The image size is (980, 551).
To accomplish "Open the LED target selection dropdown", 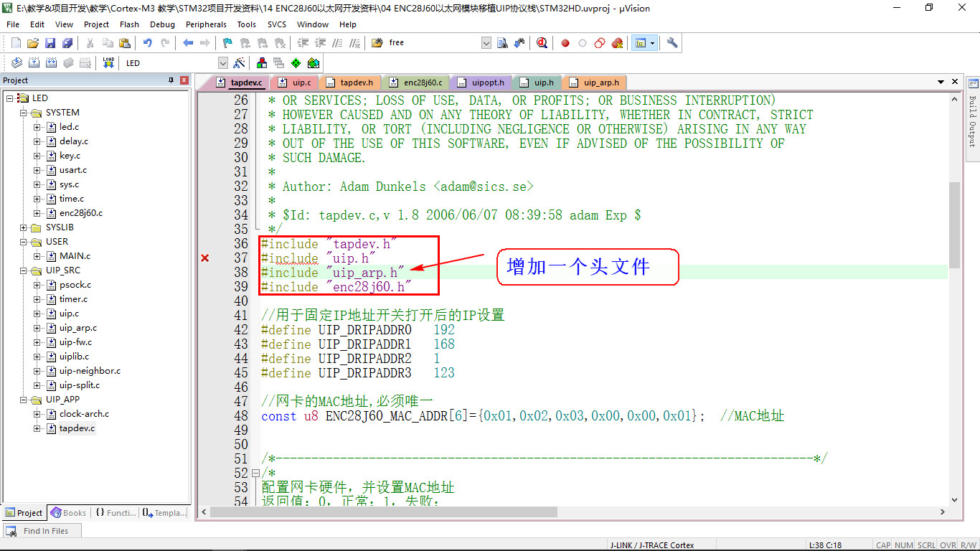I will coord(223,63).
